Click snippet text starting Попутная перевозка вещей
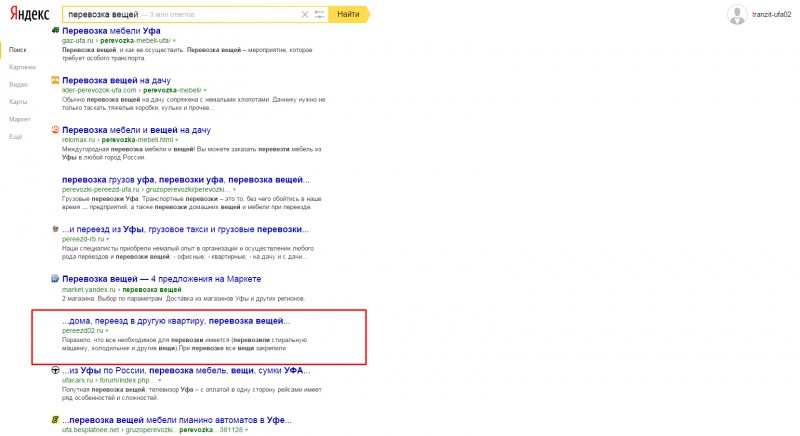This screenshot has height=436, width=800. pyautogui.click(x=192, y=394)
